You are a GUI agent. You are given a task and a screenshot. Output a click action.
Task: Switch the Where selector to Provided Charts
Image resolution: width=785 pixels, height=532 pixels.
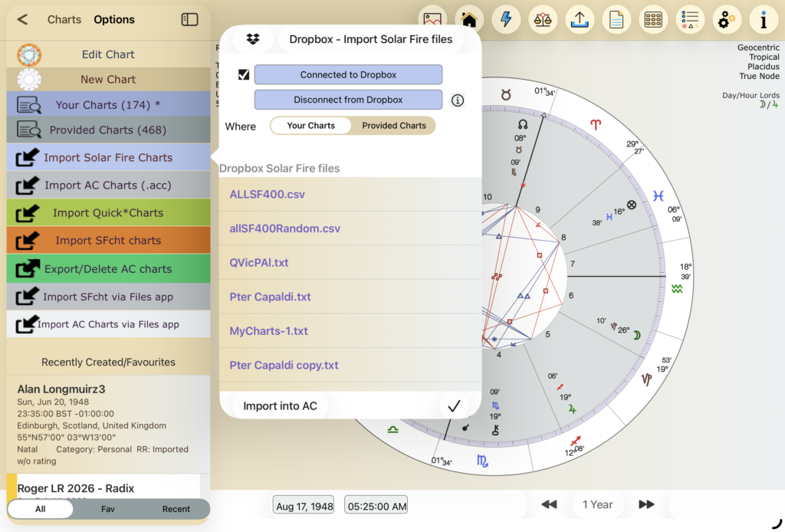point(393,126)
